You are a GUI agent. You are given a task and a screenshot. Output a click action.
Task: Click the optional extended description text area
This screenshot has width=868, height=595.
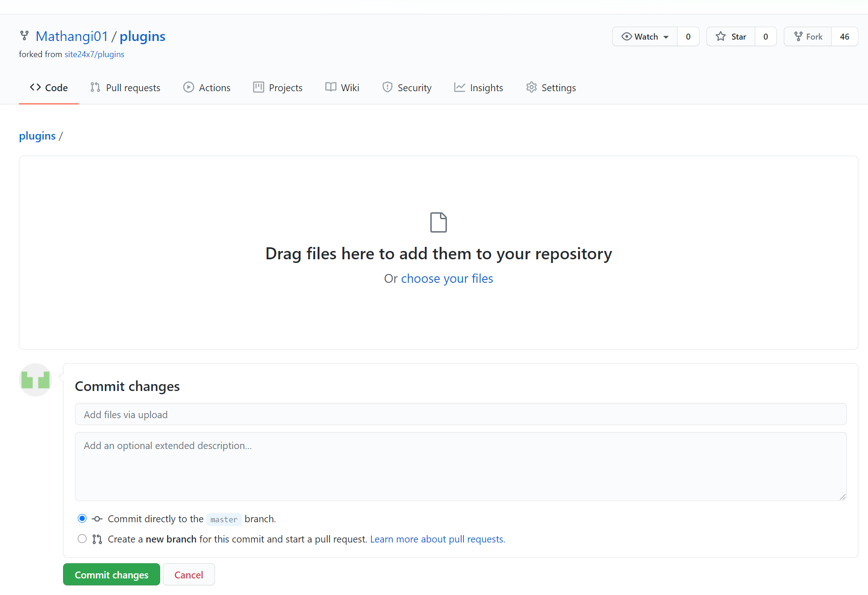point(460,466)
